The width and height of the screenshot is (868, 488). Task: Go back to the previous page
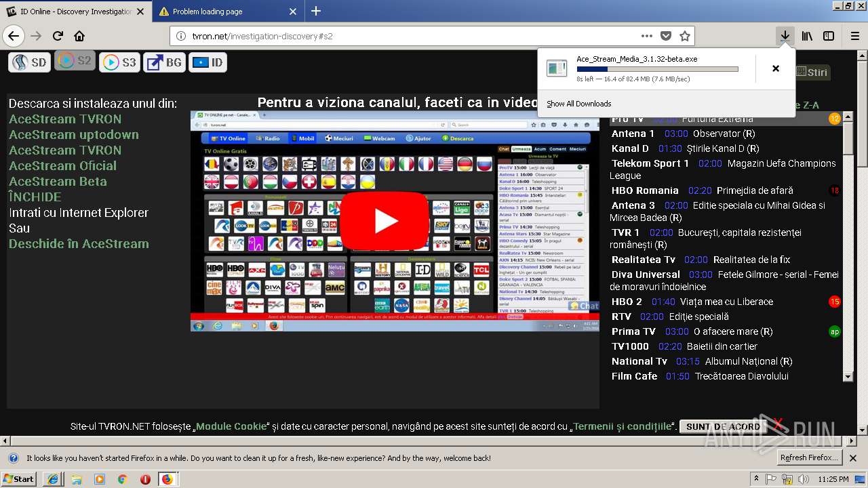coord(14,36)
